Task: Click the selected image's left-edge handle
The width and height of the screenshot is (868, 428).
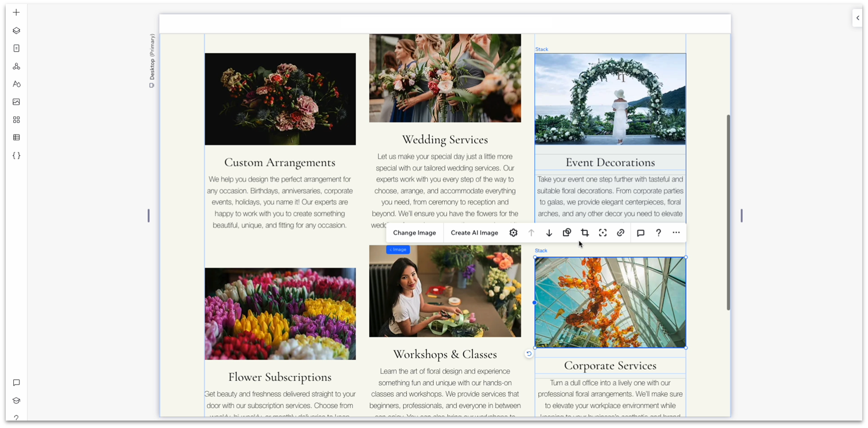Action: click(x=534, y=303)
